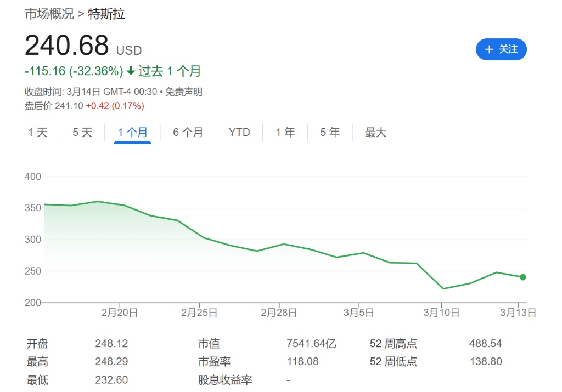Click the 52 周高点 value 488.54

pos(485,344)
